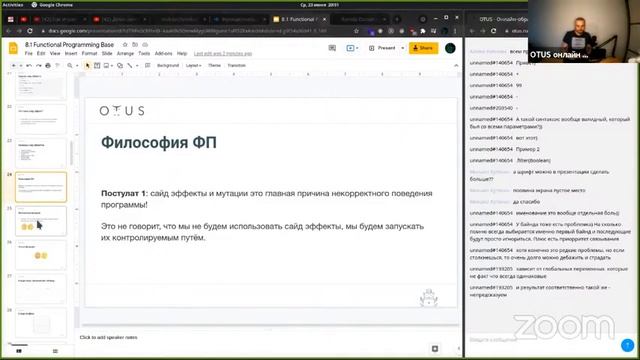
Task: Collapse the menus with the toolbar chevron
Action: click(456, 65)
